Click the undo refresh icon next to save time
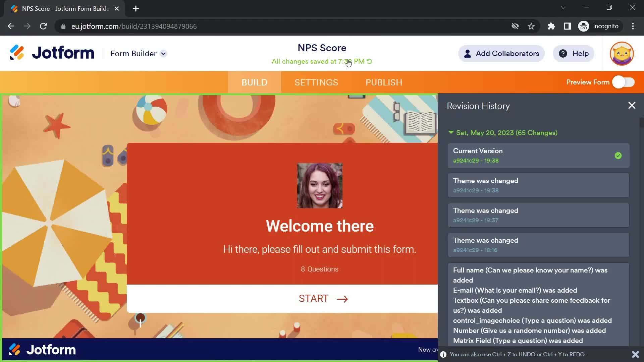 click(371, 61)
